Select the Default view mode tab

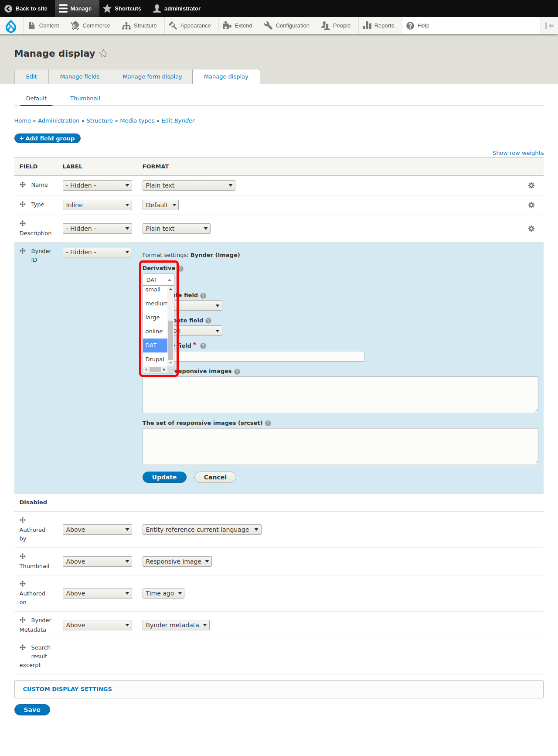click(x=36, y=98)
